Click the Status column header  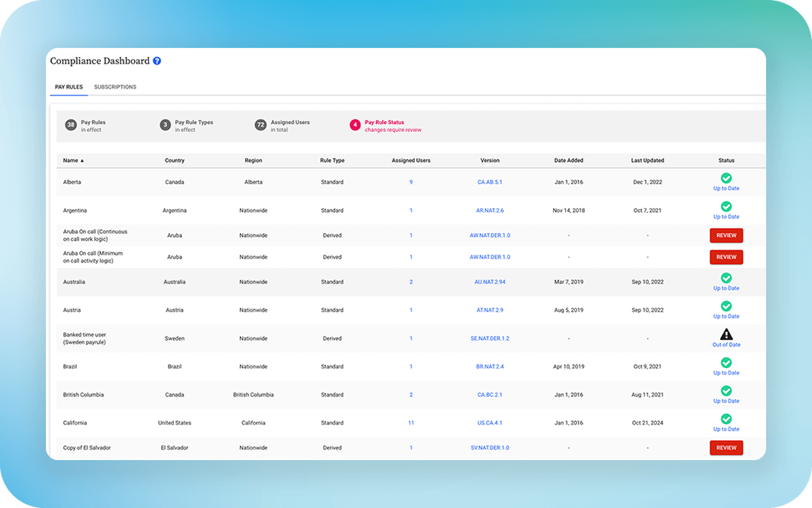726,161
